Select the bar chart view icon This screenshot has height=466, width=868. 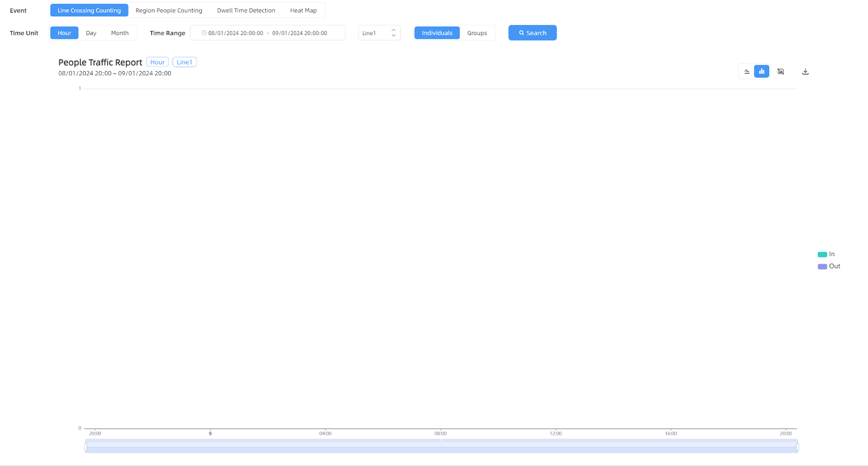pos(762,72)
